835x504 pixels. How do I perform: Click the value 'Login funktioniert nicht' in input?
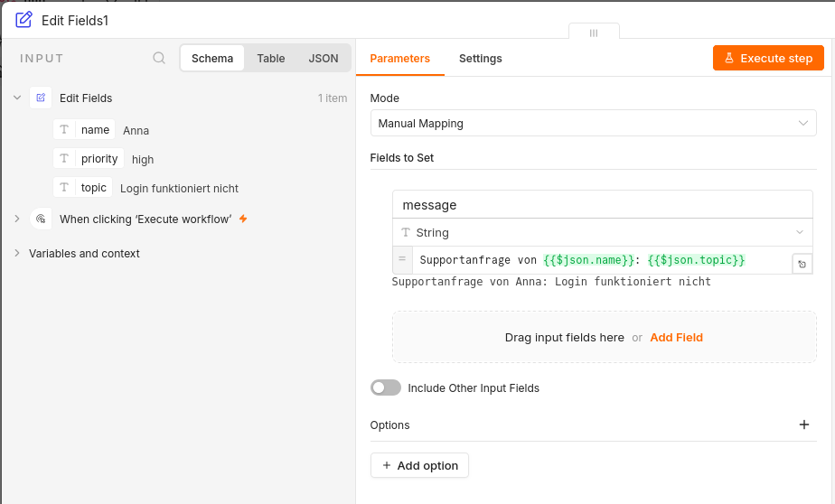coord(179,189)
